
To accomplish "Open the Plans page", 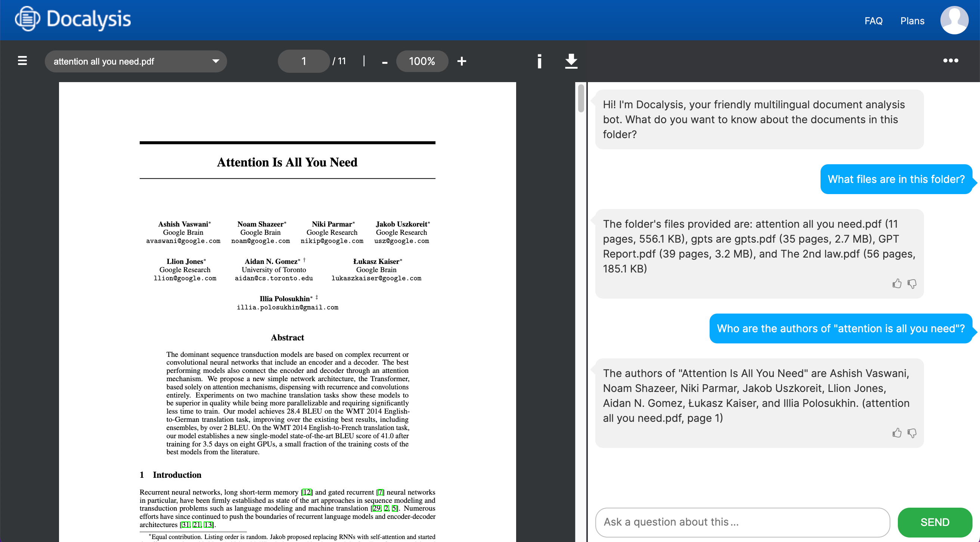I will [x=912, y=21].
